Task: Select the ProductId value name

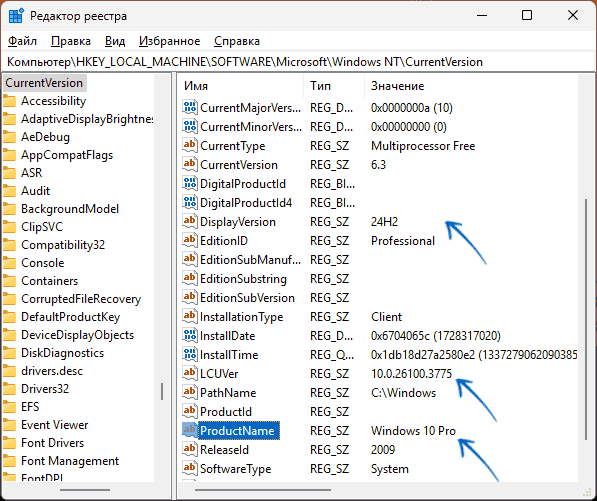Action: tap(226, 412)
